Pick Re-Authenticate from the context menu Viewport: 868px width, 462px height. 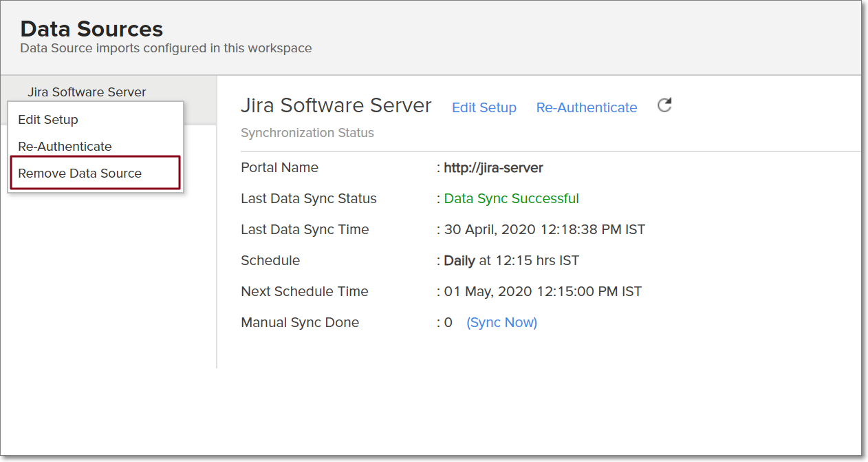[65, 147]
